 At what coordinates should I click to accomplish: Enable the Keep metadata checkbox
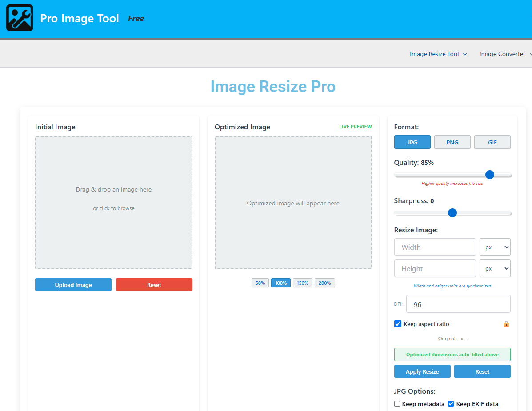(x=397, y=404)
